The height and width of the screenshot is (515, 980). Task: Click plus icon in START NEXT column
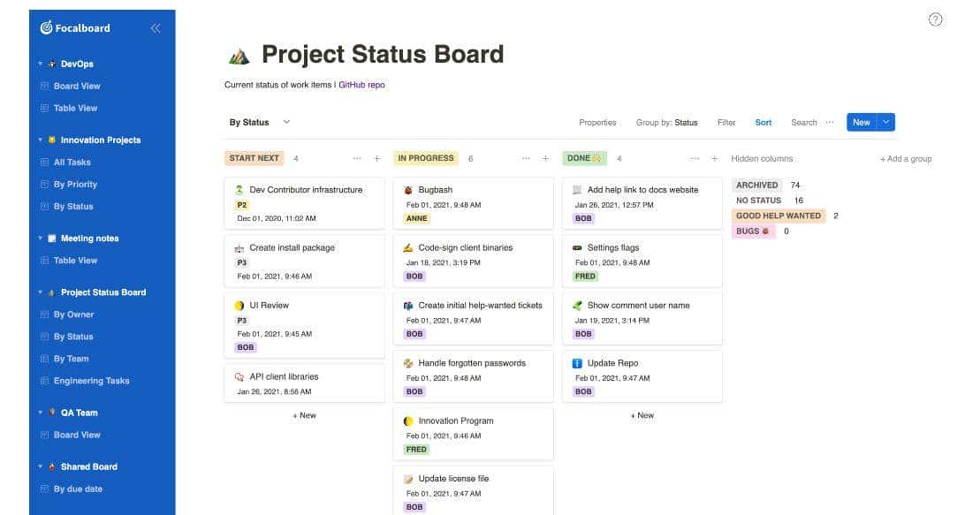tap(376, 159)
